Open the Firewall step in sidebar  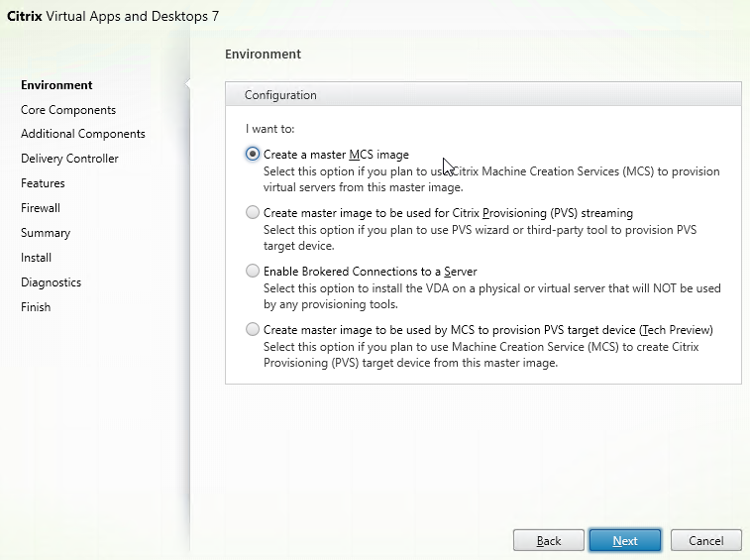(x=41, y=208)
